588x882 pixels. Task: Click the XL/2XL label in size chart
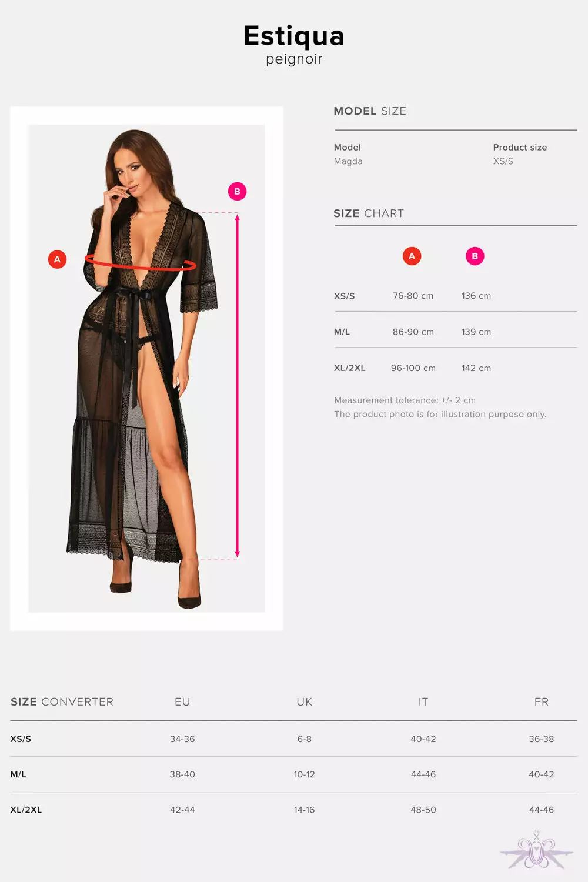click(350, 368)
